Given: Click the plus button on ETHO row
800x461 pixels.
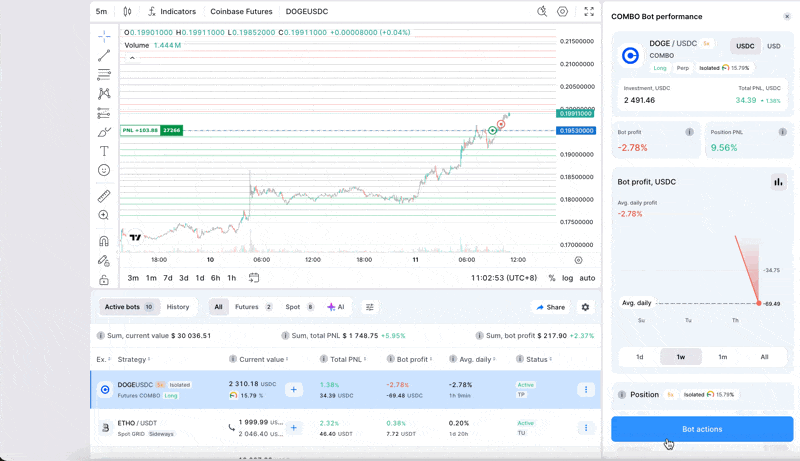Looking at the screenshot, I should [293, 428].
